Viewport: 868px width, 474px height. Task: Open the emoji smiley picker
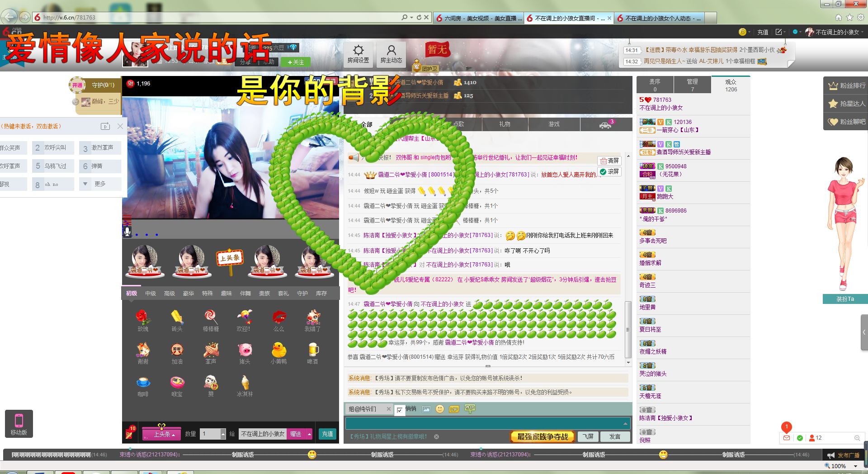[439, 409]
